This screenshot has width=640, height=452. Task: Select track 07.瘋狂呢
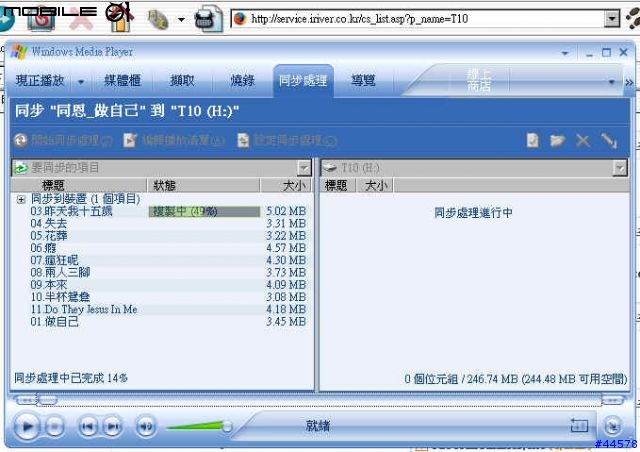54,260
